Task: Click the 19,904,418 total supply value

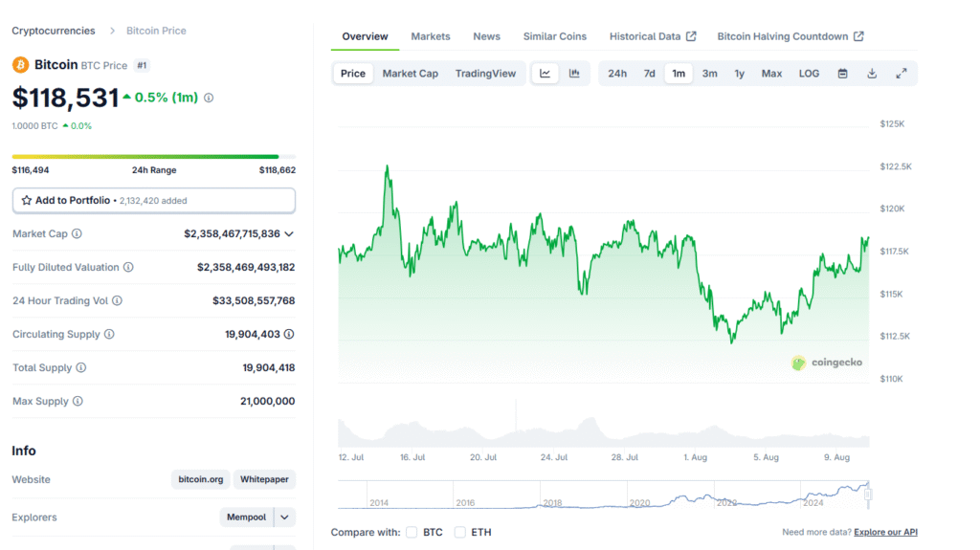Action: pos(269,367)
